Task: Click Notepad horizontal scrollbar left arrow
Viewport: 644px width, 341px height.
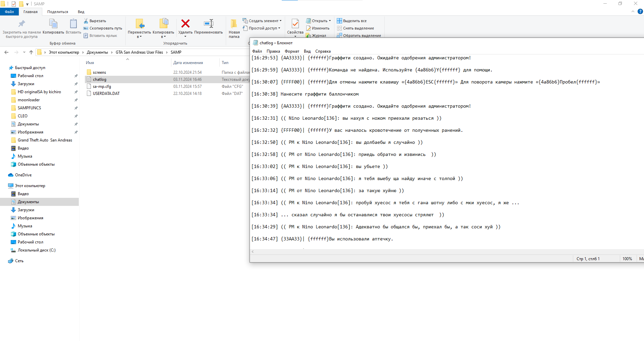Action: (253, 252)
